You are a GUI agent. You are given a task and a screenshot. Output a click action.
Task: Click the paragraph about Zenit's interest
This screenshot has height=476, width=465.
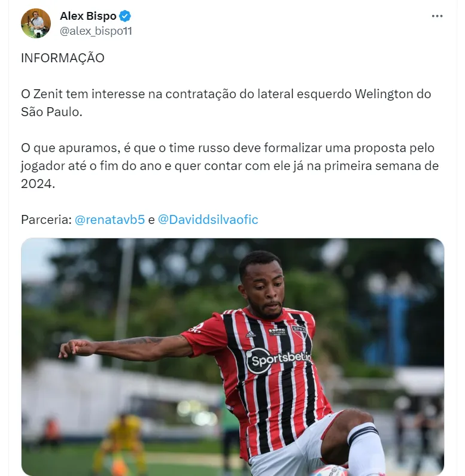tap(226, 103)
